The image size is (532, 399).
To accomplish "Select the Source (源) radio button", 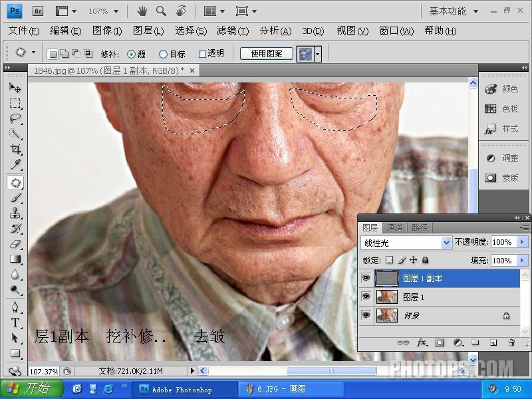I will pos(131,55).
